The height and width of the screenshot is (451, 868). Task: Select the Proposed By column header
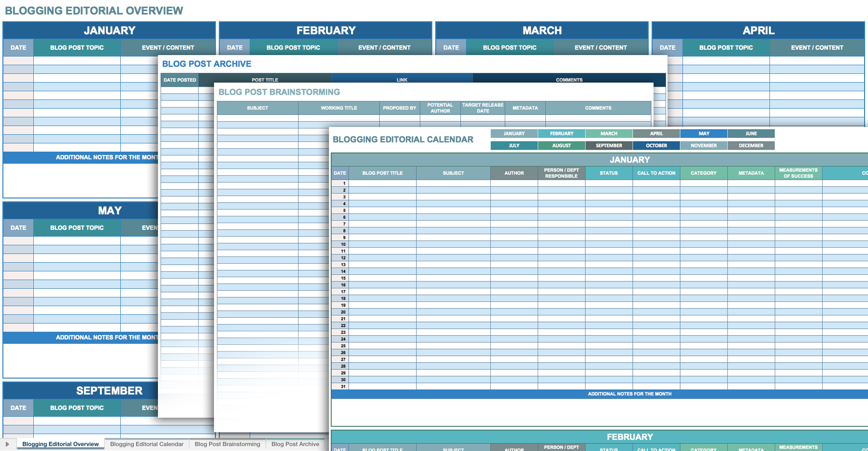399,108
